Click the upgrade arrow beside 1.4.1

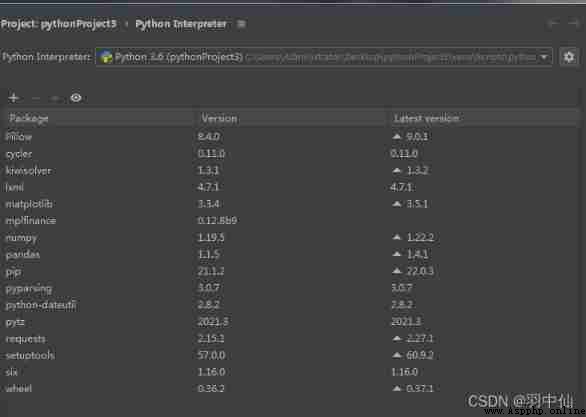click(x=397, y=254)
